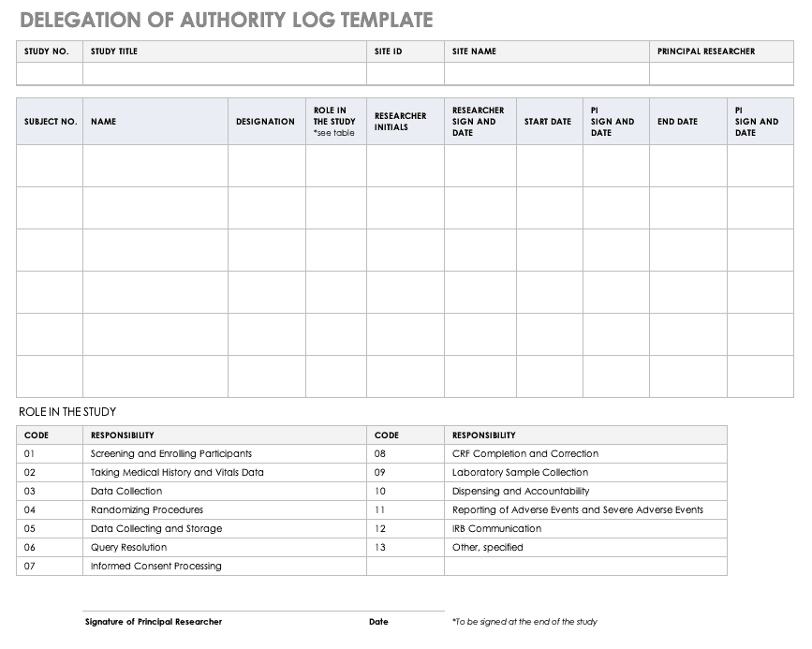
Task: Select the empty Site ID field
Action: click(405, 74)
